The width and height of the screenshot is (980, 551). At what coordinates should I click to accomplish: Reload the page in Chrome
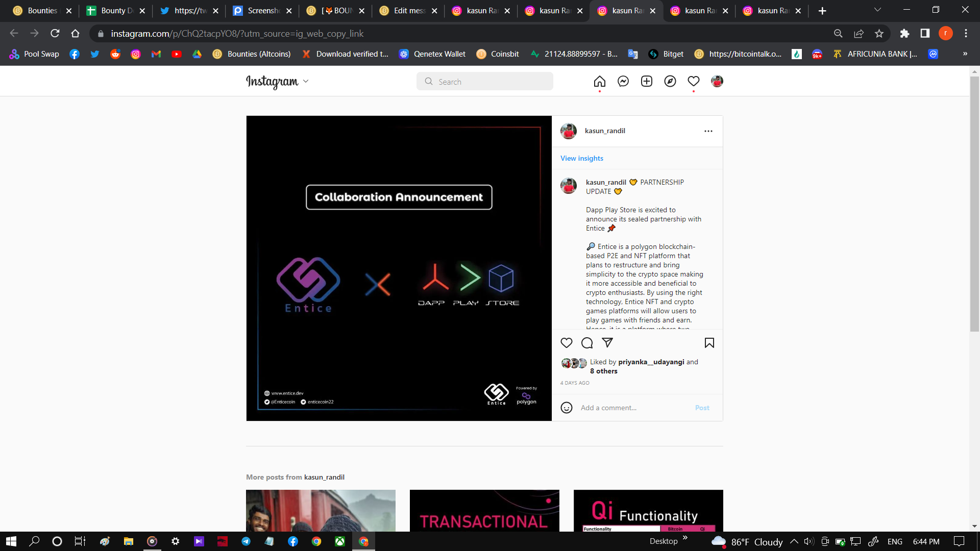[x=55, y=34]
